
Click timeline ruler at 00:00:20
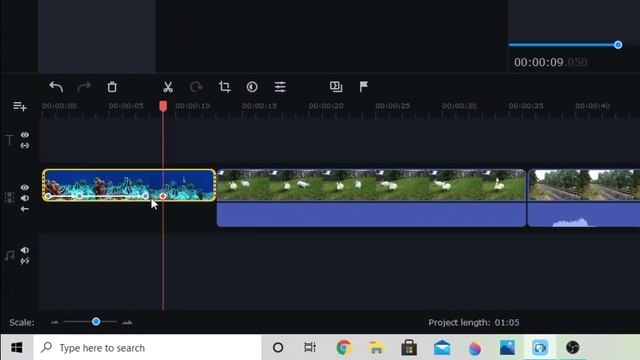pyautogui.click(x=326, y=106)
